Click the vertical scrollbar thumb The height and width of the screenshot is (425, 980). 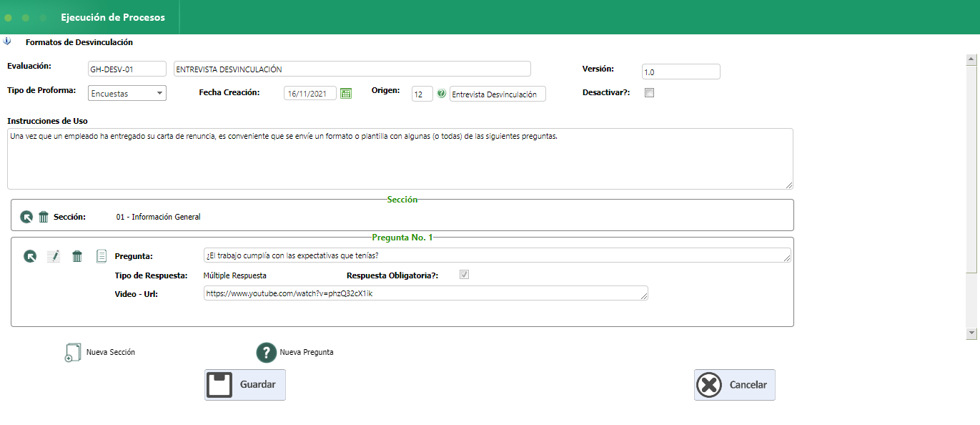tap(971, 169)
